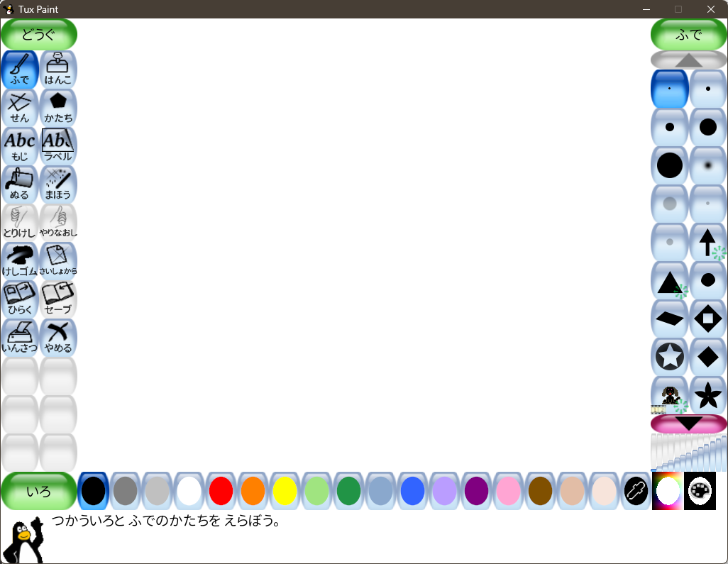Start a new drawing with さいしょから
Image resolution: width=728 pixels, height=564 pixels.
(58, 261)
